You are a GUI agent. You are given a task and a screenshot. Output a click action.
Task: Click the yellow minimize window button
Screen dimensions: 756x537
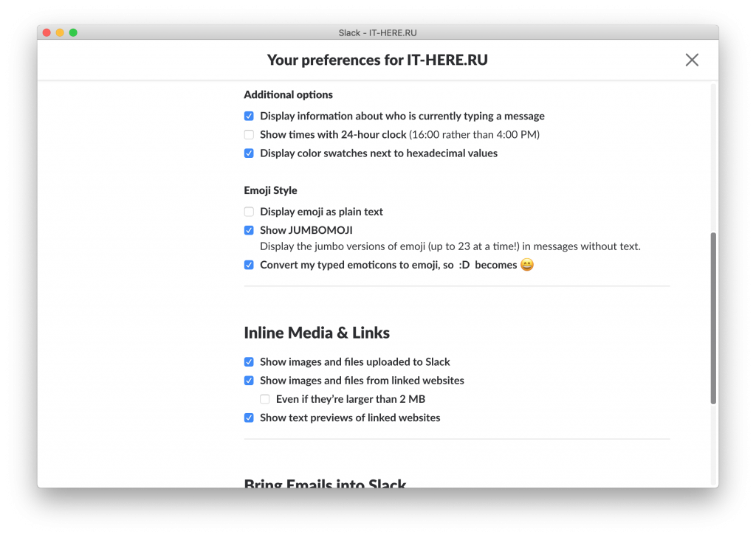(60, 32)
